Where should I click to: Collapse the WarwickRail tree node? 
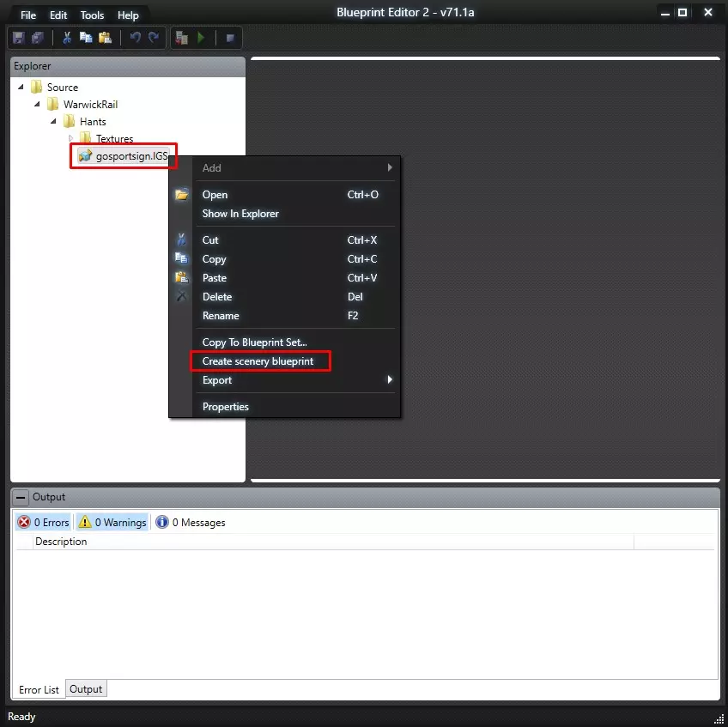pyautogui.click(x=37, y=104)
